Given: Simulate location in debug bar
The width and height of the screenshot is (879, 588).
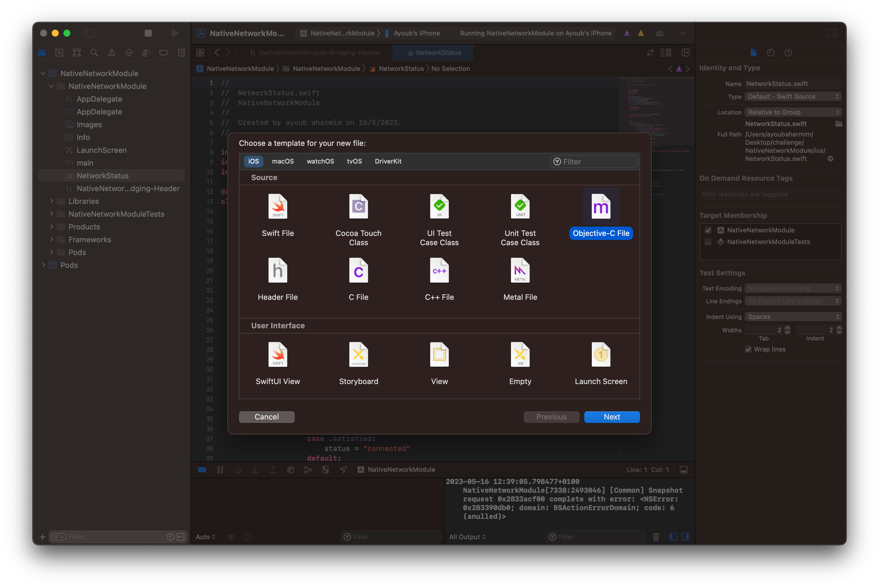Looking at the screenshot, I should pyautogui.click(x=343, y=469).
